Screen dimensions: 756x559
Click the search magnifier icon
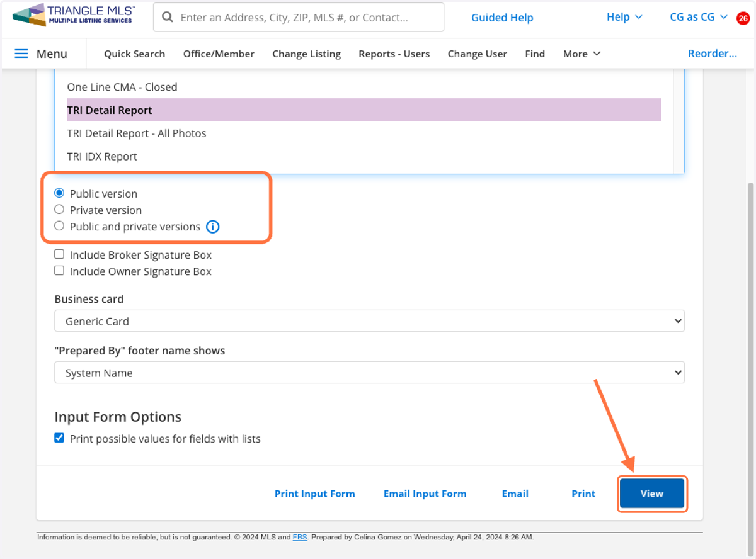click(168, 18)
